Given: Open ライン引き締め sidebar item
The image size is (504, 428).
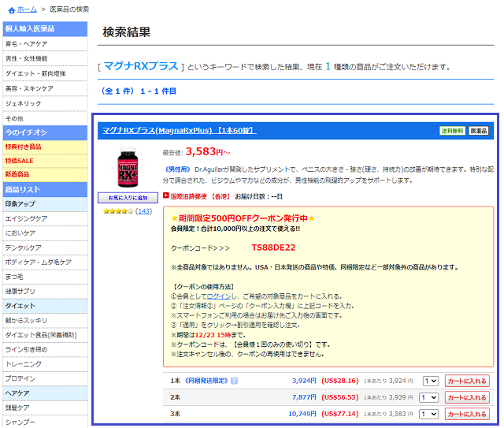Looking at the screenshot, I should (45, 349).
